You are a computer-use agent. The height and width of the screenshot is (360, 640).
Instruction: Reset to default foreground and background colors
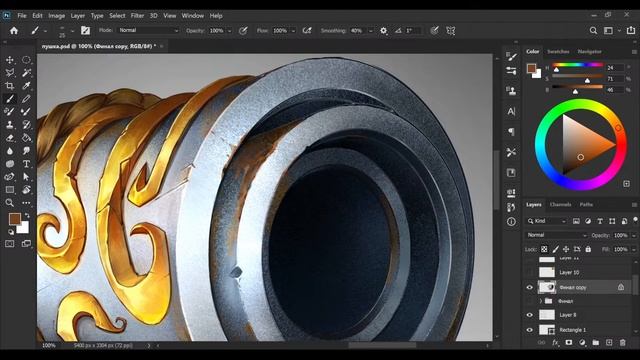tap(11, 232)
